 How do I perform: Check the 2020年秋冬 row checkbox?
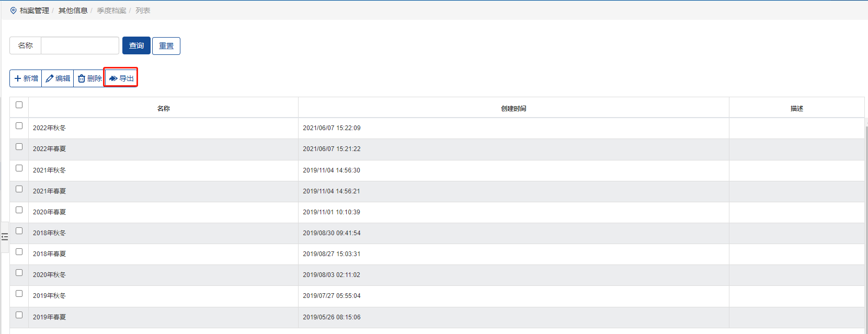click(19, 273)
